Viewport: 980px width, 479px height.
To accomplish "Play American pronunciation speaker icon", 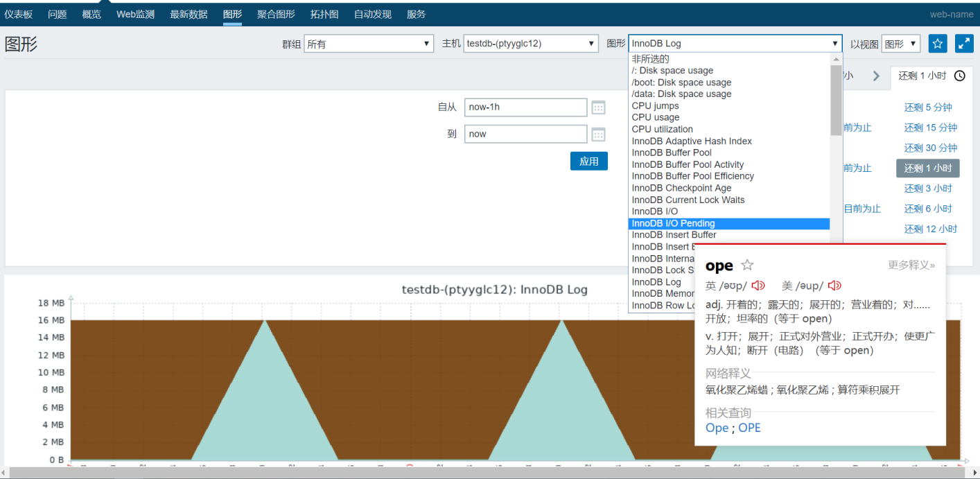I will (834, 286).
